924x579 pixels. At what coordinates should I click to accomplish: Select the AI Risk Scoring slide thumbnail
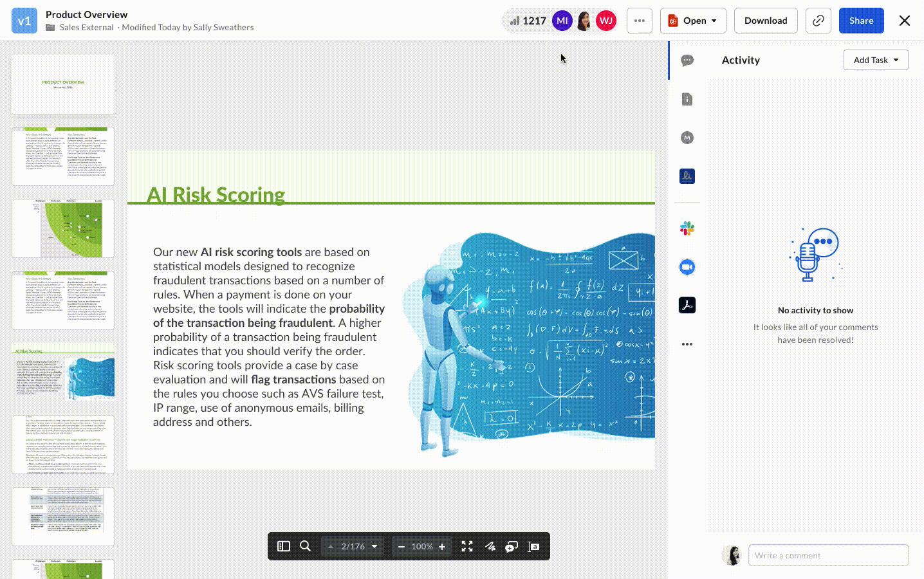tap(63, 372)
